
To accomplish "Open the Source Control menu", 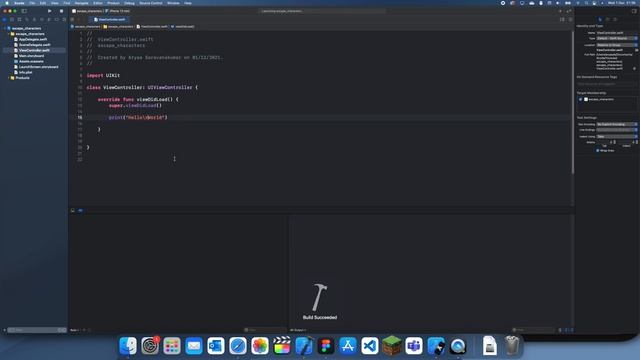I will tap(151, 3).
